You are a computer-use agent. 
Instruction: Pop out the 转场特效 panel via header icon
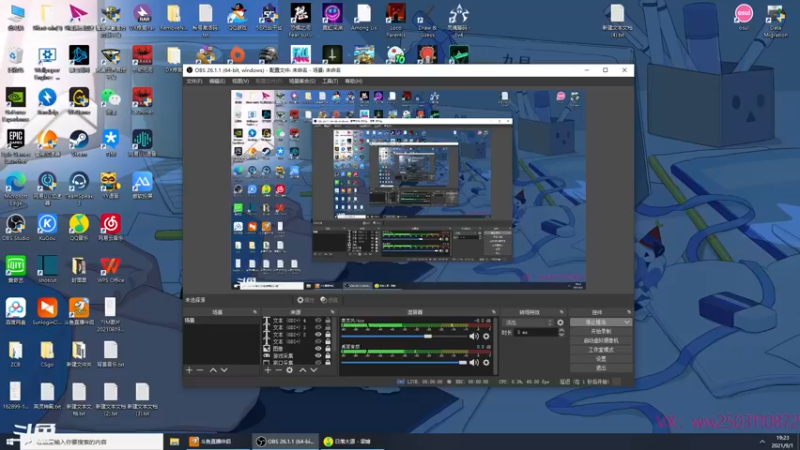point(561,312)
